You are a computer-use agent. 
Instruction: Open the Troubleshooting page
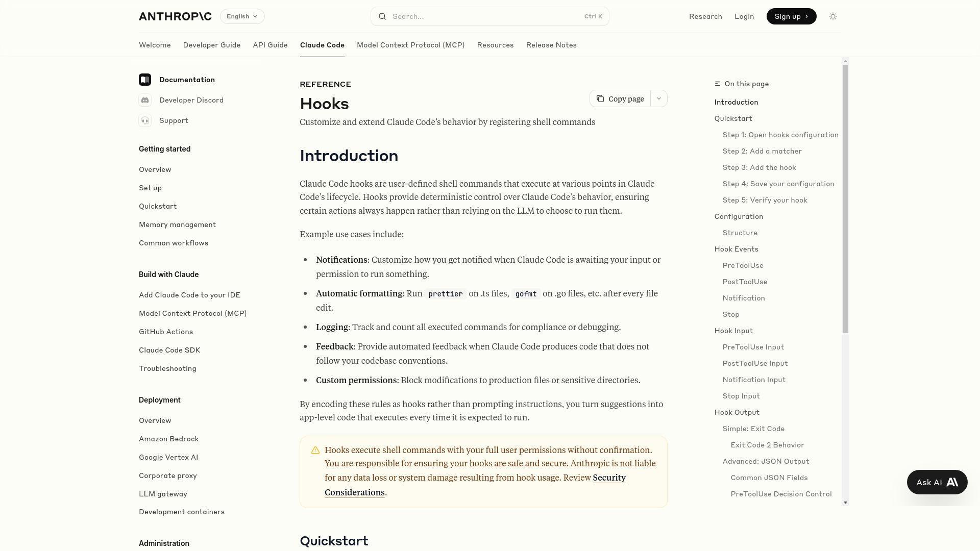[167, 368]
